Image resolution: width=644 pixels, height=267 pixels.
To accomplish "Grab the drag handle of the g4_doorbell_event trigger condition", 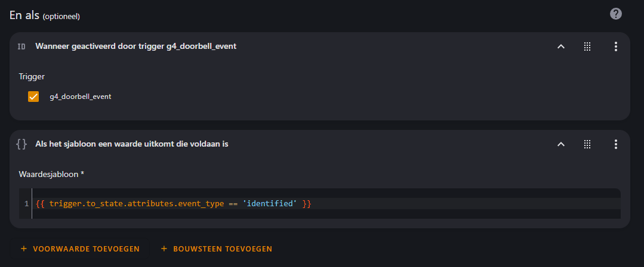I will pyautogui.click(x=587, y=46).
